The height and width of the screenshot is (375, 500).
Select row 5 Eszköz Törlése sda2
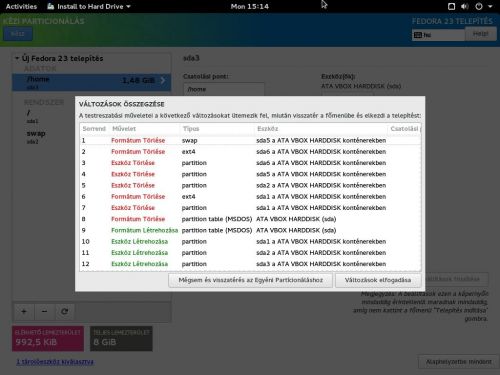tap(250, 185)
